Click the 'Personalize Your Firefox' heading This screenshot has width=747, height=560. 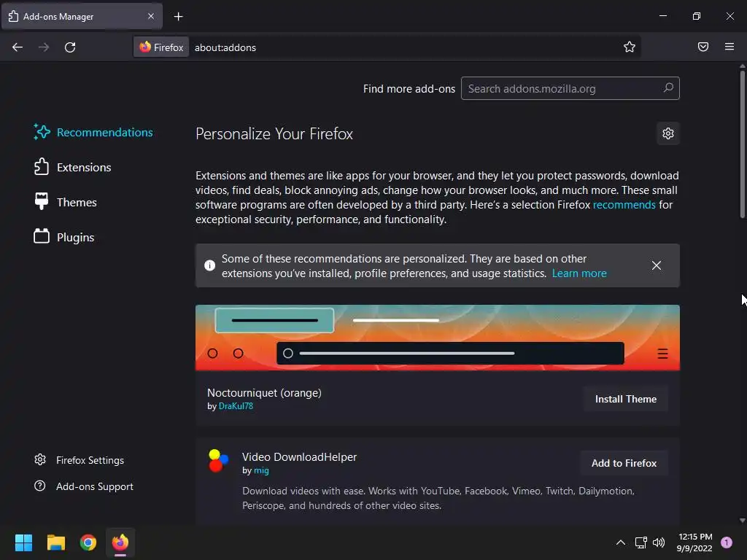[x=274, y=134]
